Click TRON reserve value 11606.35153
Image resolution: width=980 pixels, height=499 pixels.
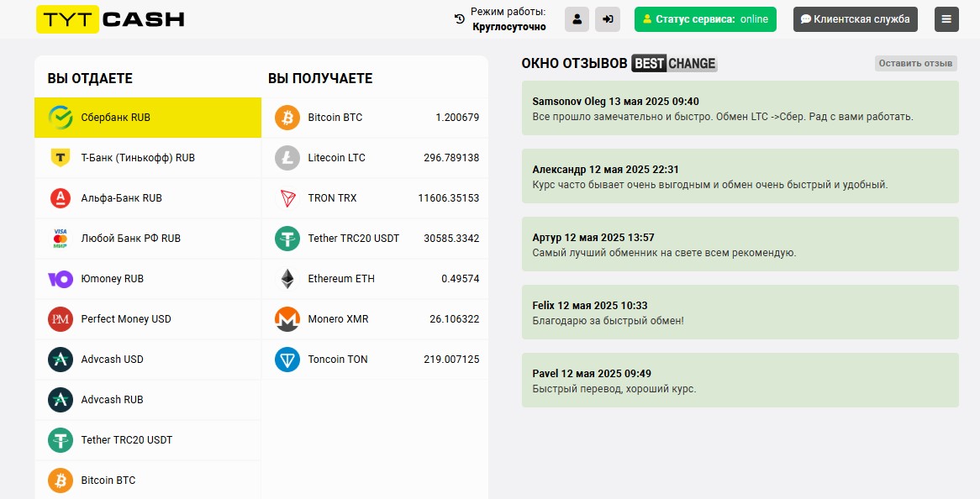click(x=449, y=198)
